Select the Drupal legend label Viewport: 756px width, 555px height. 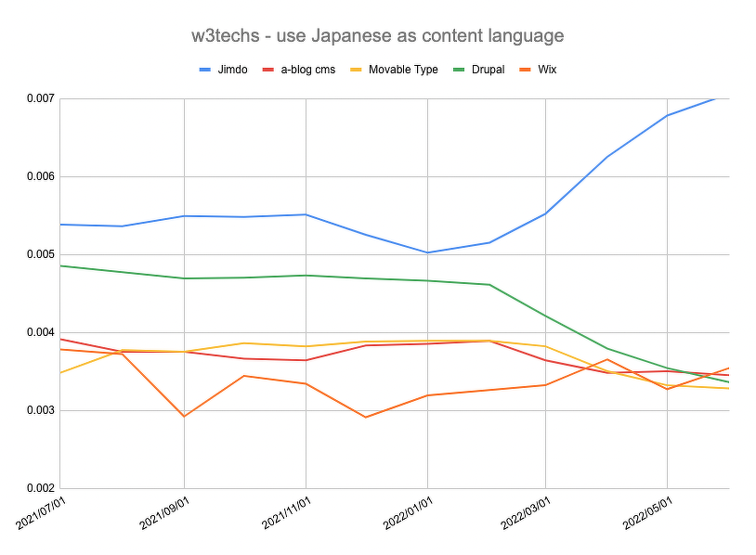(x=486, y=70)
